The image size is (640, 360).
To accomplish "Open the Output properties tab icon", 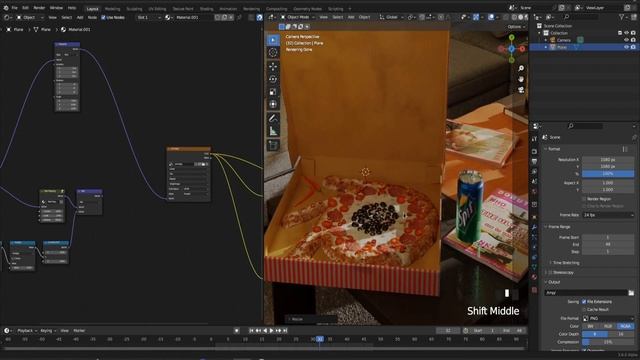I will (534, 162).
